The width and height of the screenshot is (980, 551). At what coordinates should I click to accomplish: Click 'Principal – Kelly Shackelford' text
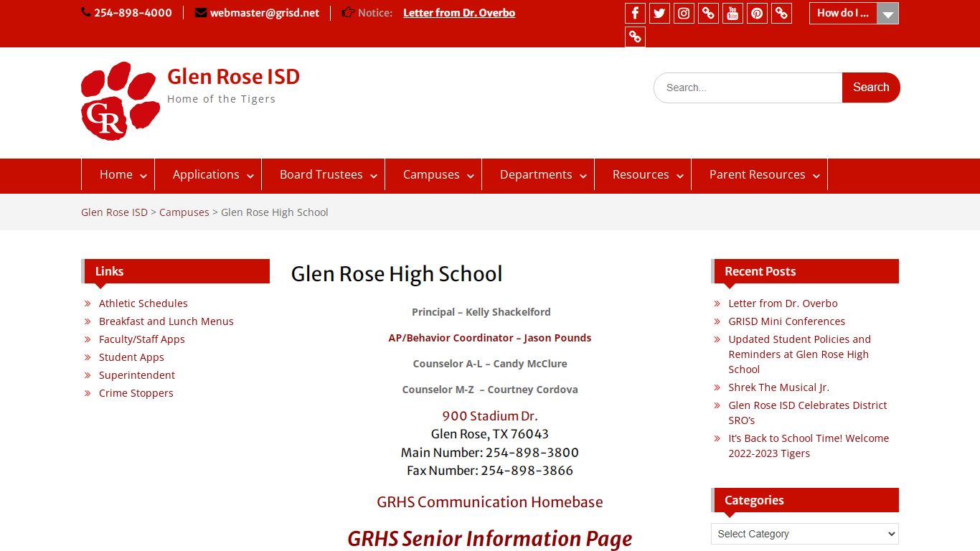click(x=481, y=312)
